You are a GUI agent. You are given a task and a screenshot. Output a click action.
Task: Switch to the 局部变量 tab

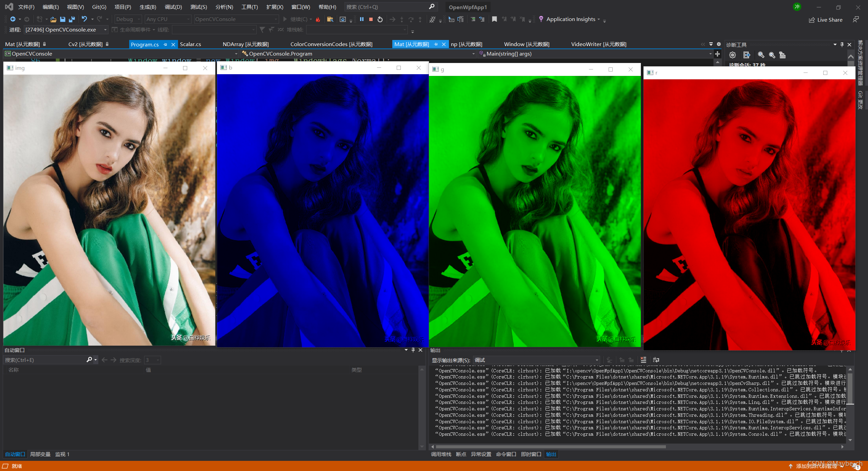(x=40, y=454)
